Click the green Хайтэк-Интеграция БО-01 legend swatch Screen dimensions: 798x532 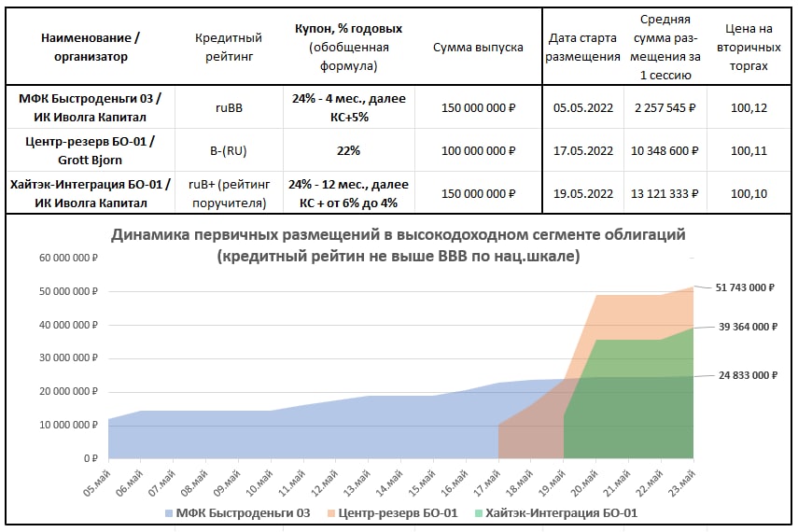tap(480, 513)
